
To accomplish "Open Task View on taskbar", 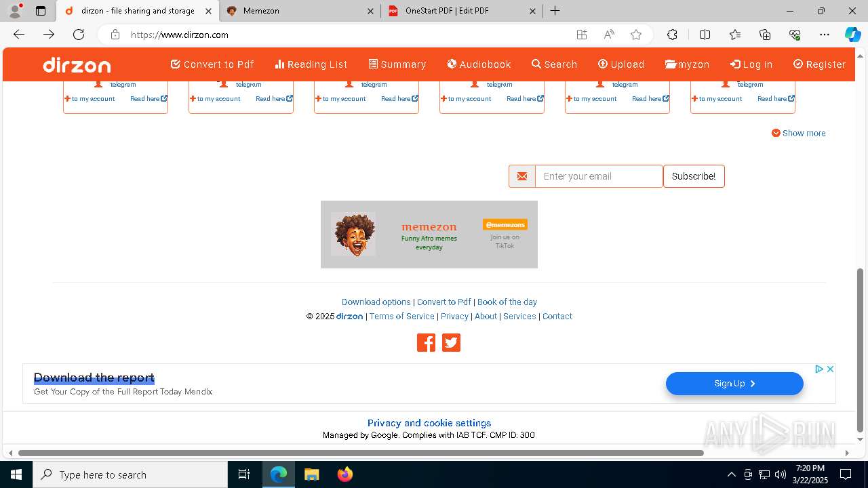I will pyautogui.click(x=244, y=474).
